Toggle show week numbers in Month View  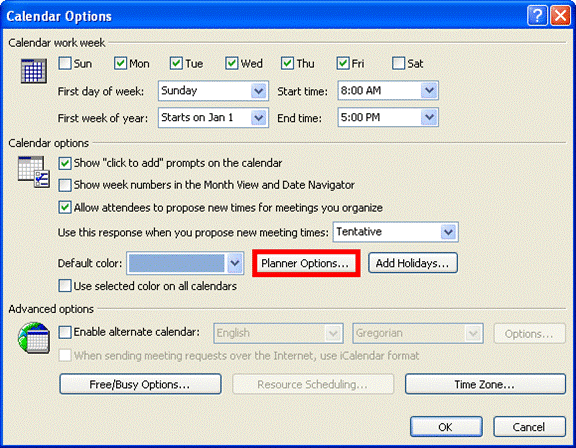pos(65,185)
